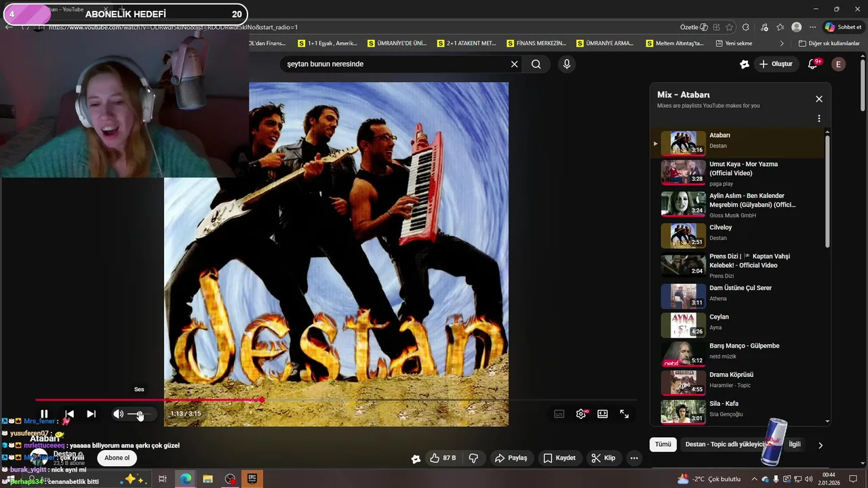The height and width of the screenshot is (488, 868).
Task: Close the Mix - Atabarı playlist panel
Action: tap(819, 99)
